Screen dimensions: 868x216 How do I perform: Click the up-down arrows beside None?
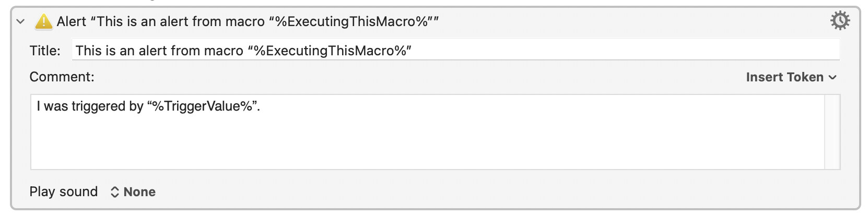click(x=115, y=192)
